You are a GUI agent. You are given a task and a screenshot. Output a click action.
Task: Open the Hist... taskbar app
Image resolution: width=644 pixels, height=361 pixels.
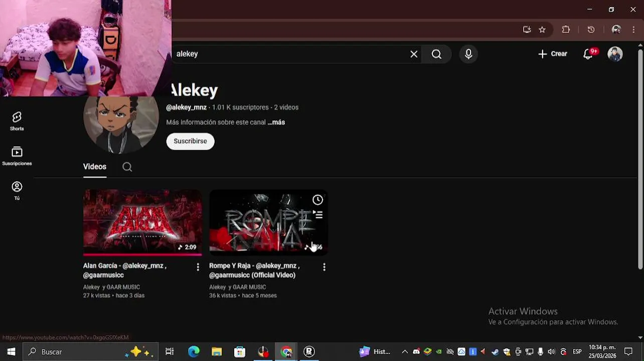click(374, 352)
